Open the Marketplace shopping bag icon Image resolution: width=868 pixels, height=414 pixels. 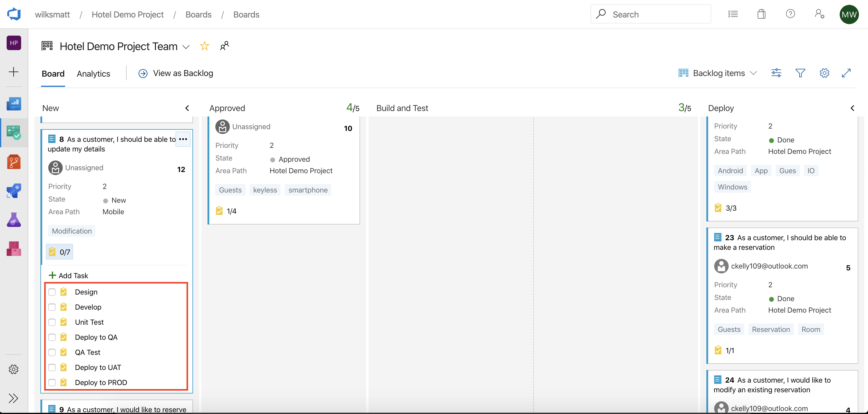761,14
